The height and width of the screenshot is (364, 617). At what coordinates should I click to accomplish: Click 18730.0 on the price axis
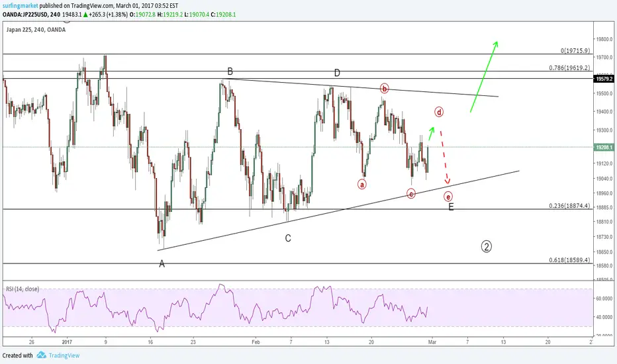pyautogui.click(x=604, y=237)
